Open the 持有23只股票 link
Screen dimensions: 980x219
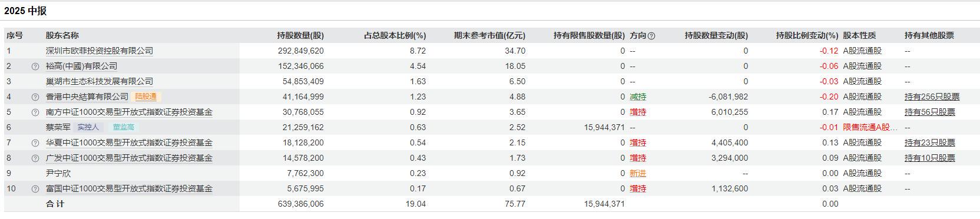coord(930,142)
